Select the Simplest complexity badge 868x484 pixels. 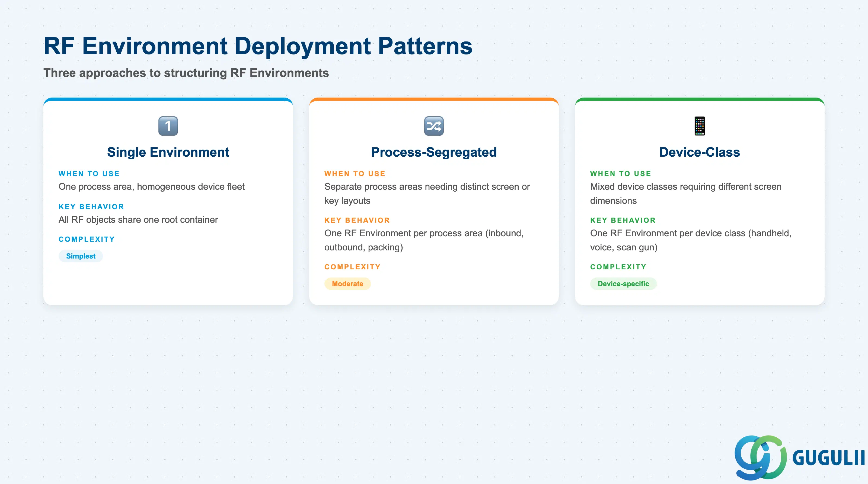(x=81, y=256)
